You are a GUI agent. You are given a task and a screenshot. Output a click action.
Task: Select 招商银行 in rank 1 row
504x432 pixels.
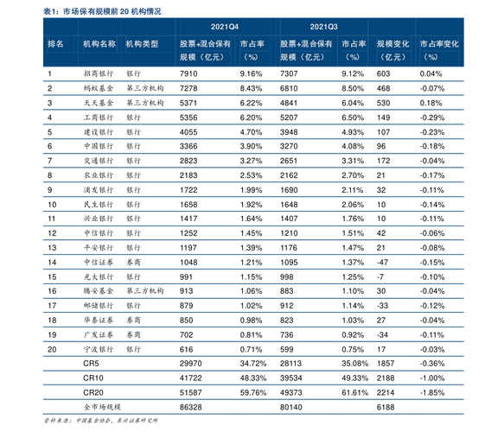point(99,73)
